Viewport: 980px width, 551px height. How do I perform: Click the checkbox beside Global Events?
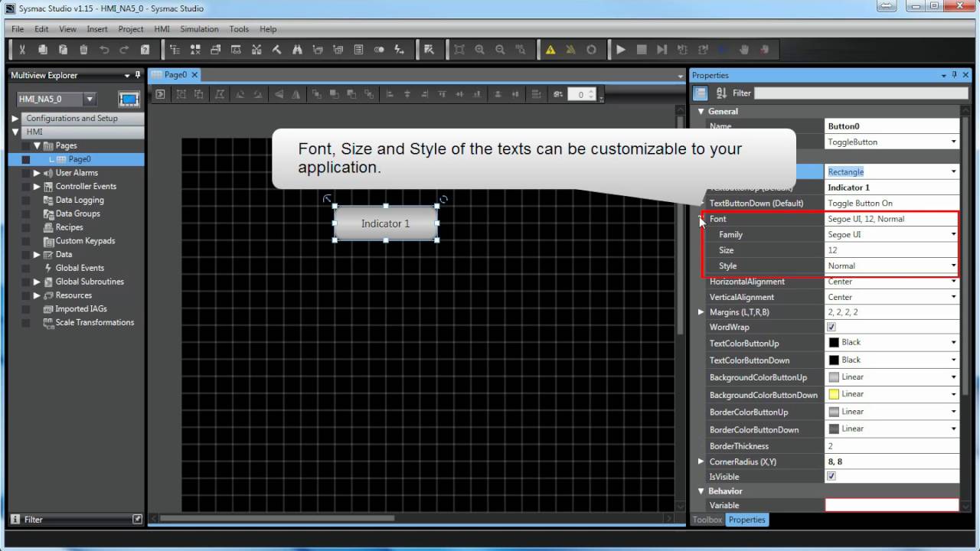[x=26, y=268]
